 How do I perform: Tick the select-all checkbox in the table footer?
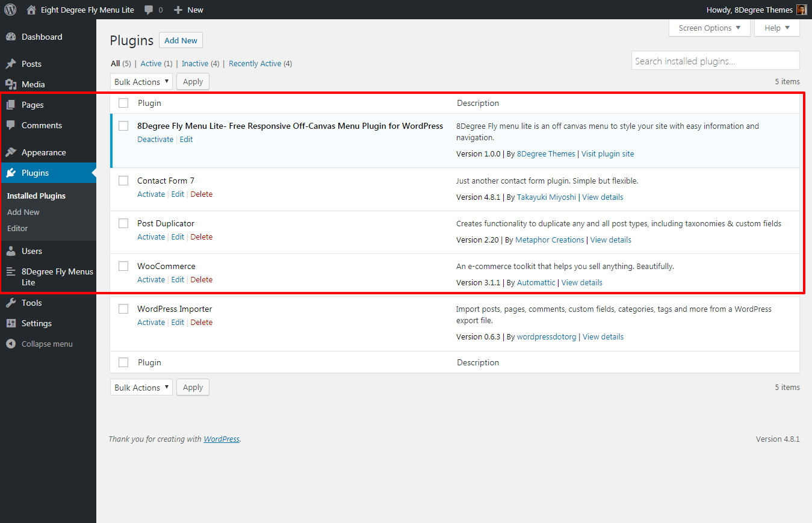pos(123,362)
